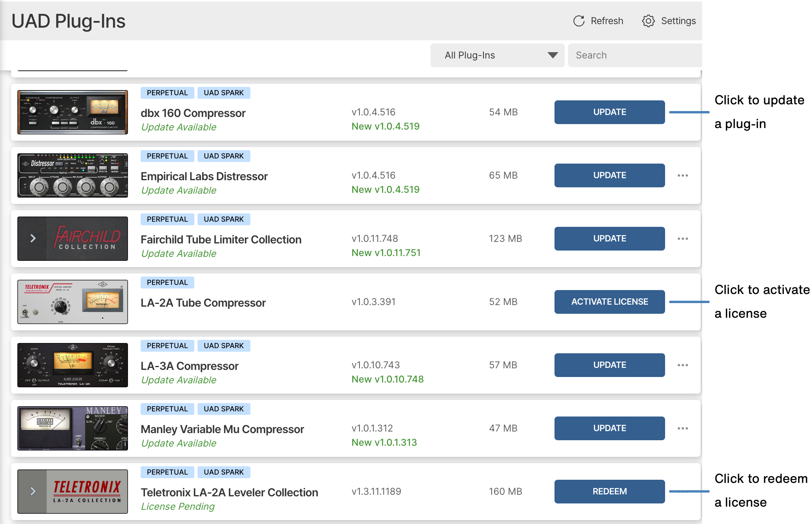Click the dbx 160 Compressor thumbnail
Viewport: 812px width, 524px height.
pos(73,112)
